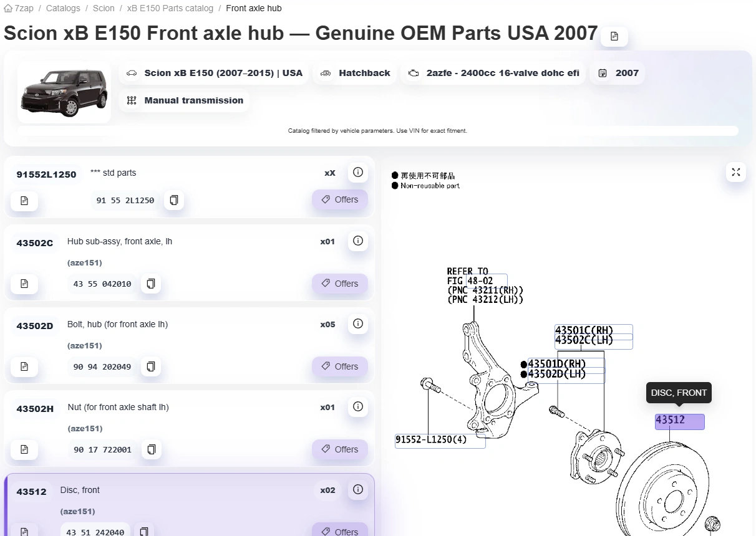View Offers for Hub sub-assy 43502C
756x536 pixels.
click(x=340, y=284)
